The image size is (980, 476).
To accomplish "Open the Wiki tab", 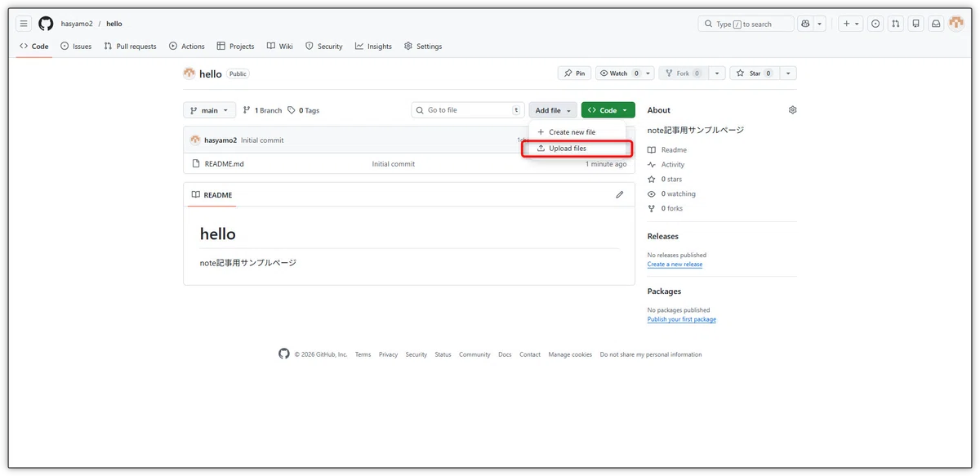I will coord(280,47).
